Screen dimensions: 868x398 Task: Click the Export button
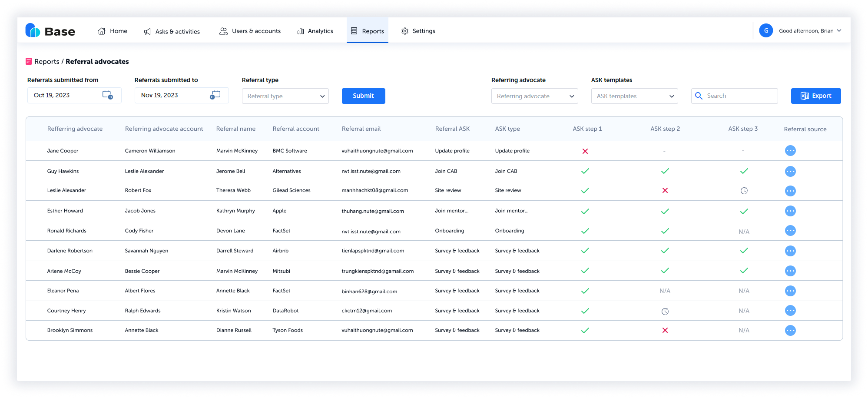(x=816, y=96)
